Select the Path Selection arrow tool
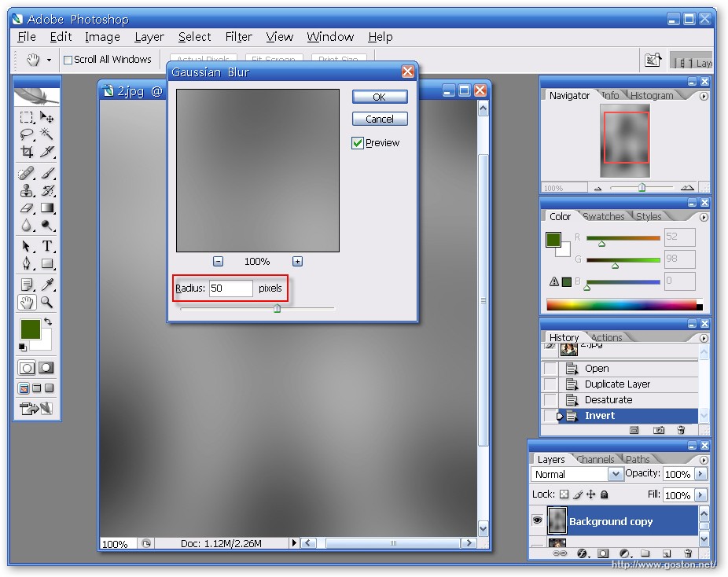Screen dimensions: 728x577 (x=27, y=246)
